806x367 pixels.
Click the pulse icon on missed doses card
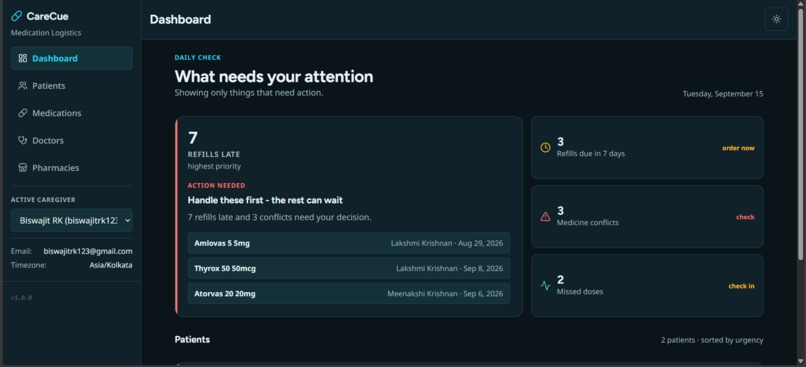pos(545,286)
